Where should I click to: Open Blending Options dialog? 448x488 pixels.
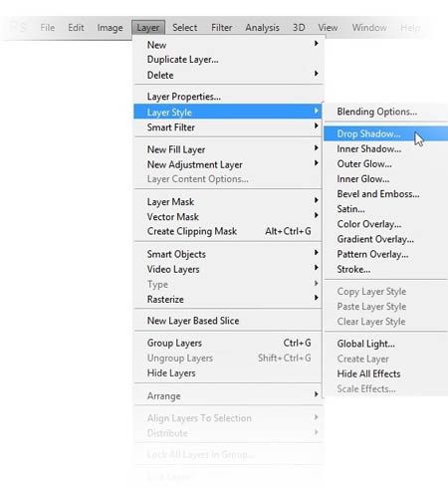pyautogui.click(x=385, y=112)
